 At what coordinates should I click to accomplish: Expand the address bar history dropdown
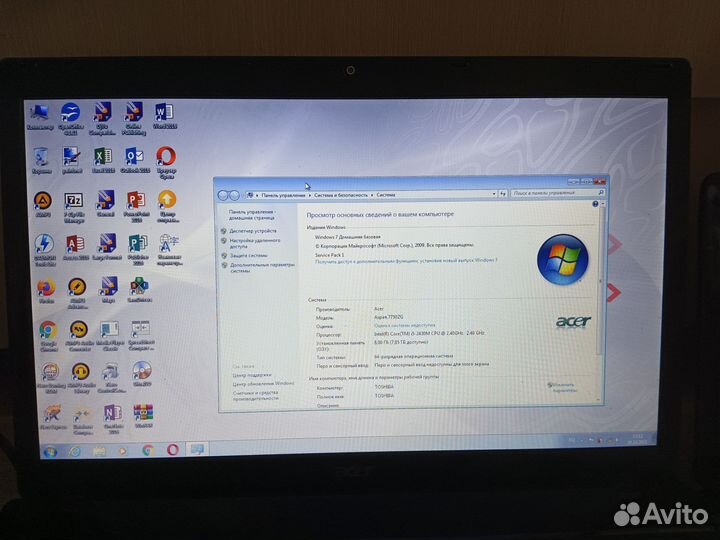[x=494, y=194]
